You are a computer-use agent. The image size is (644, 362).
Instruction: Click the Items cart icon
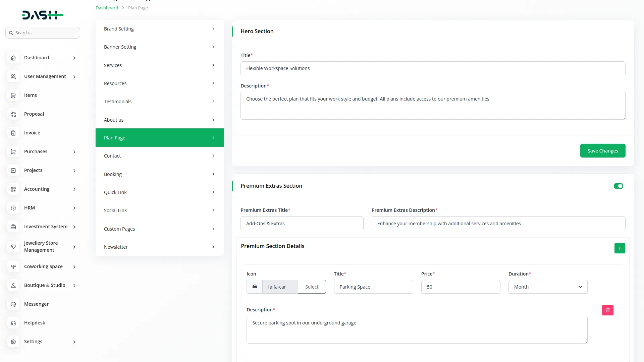[13, 95]
